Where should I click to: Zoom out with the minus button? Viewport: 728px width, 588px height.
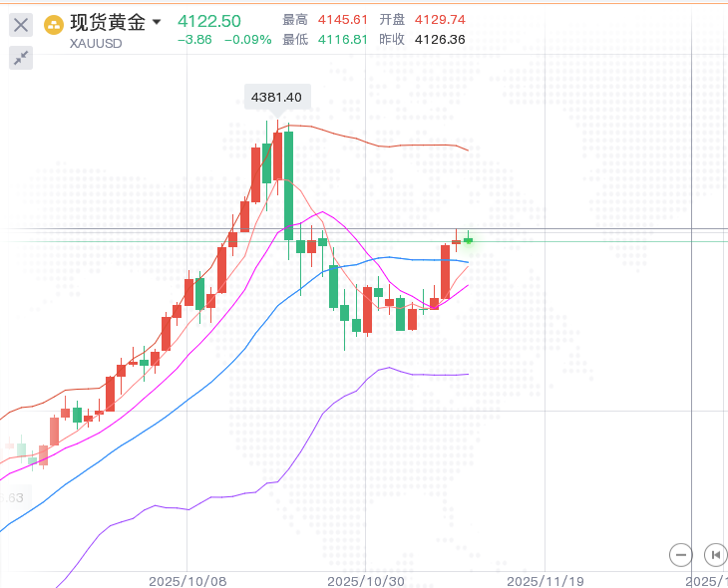point(681,554)
